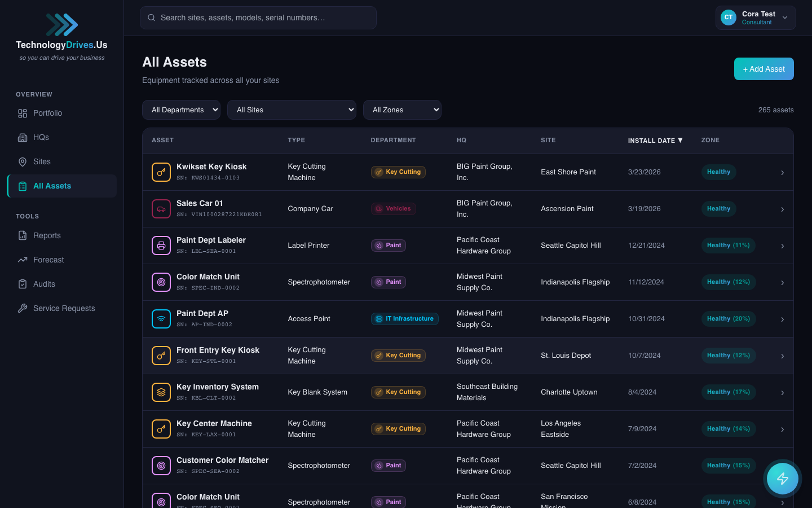Go to Portfolio in the sidebar
Screen dimensions: 812x508
47,113
